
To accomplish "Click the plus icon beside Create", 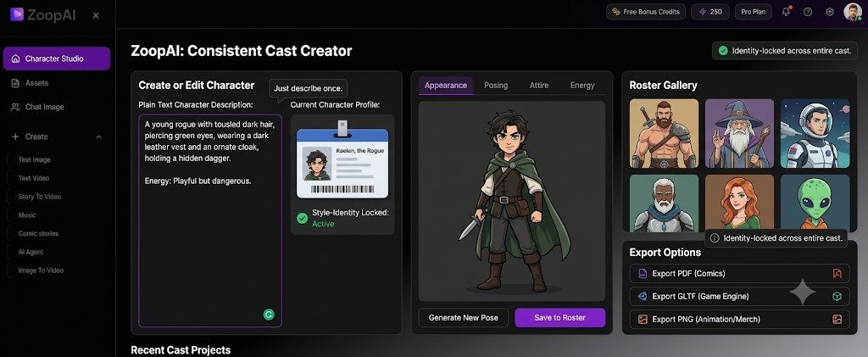I will [15, 137].
